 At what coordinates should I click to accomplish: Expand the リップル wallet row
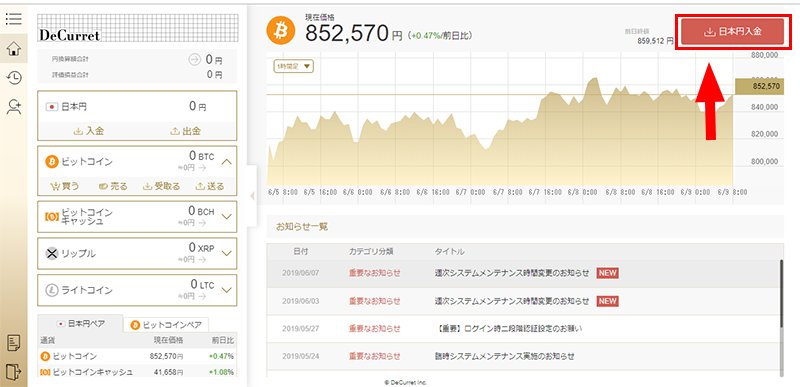coord(228,253)
